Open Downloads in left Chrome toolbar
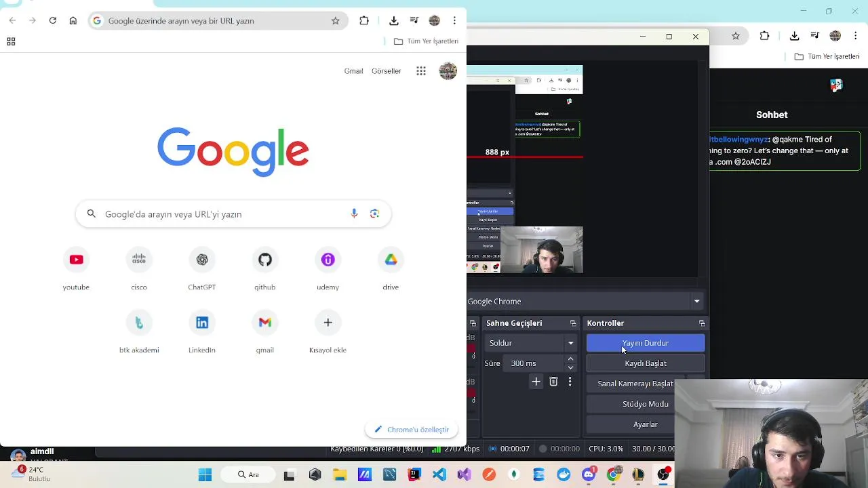 pos(394,21)
